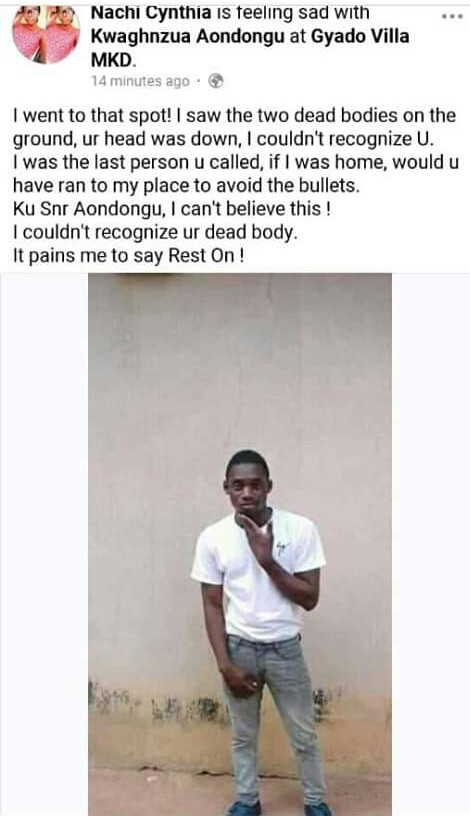Click the 'I was the last person u called' line
Screen dimensions: 470x816
(236, 162)
